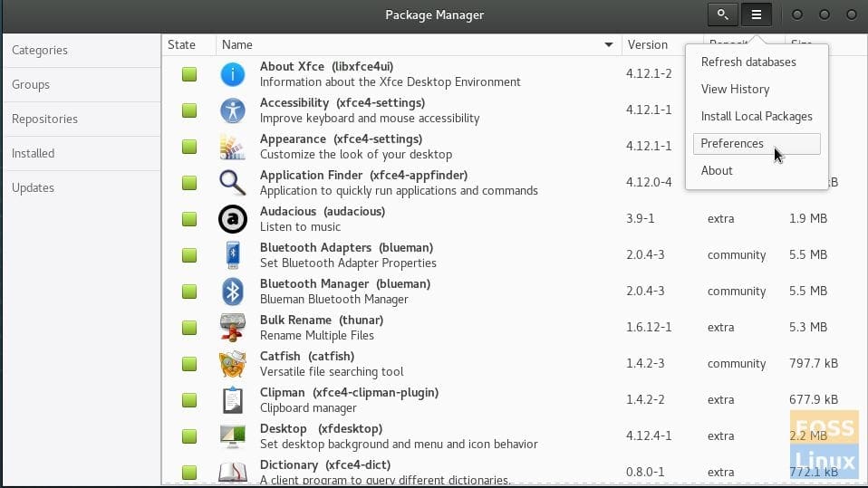The image size is (868, 488).
Task: Toggle installed state of Accessibility package
Action: (189, 110)
